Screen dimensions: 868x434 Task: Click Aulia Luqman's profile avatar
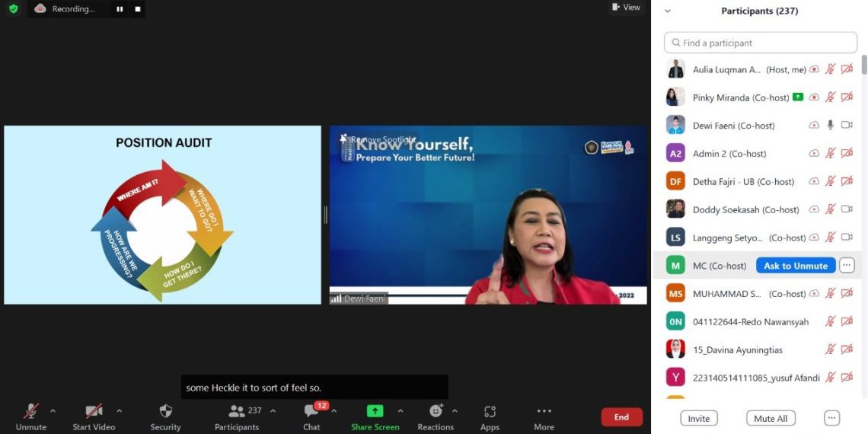pyautogui.click(x=675, y=69)
